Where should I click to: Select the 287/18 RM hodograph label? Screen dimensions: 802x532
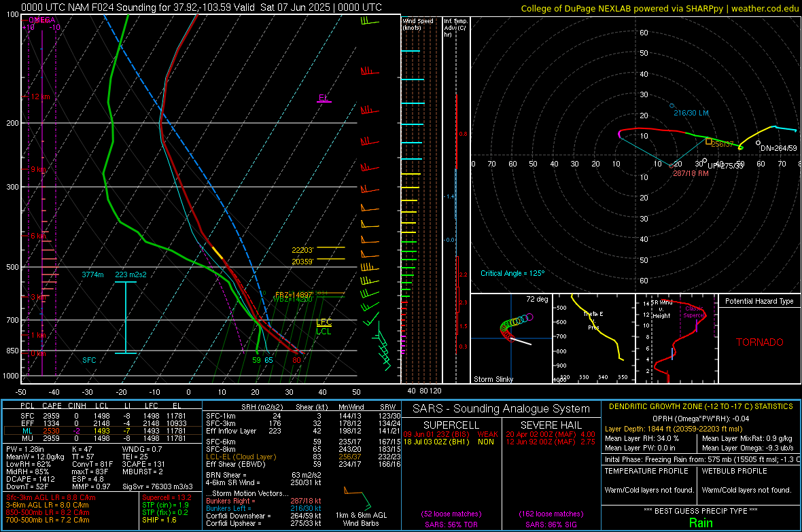691,173
